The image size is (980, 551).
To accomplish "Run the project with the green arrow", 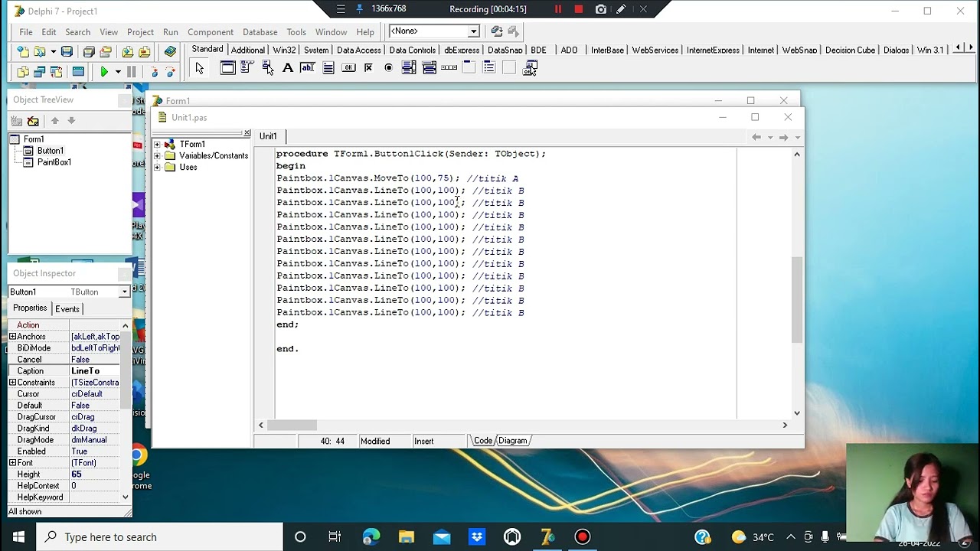I will 104,71.
